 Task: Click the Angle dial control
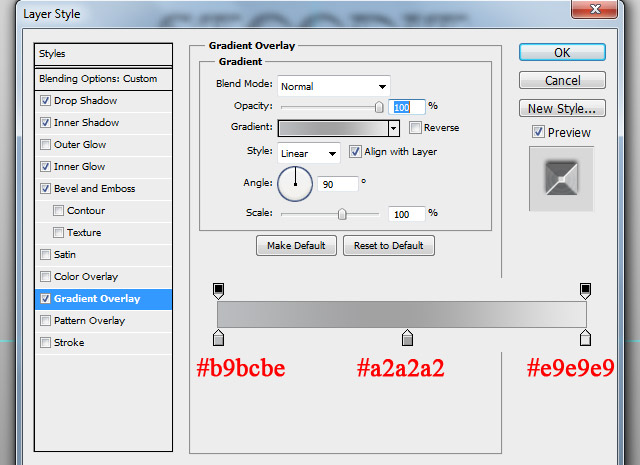(295, 184)
